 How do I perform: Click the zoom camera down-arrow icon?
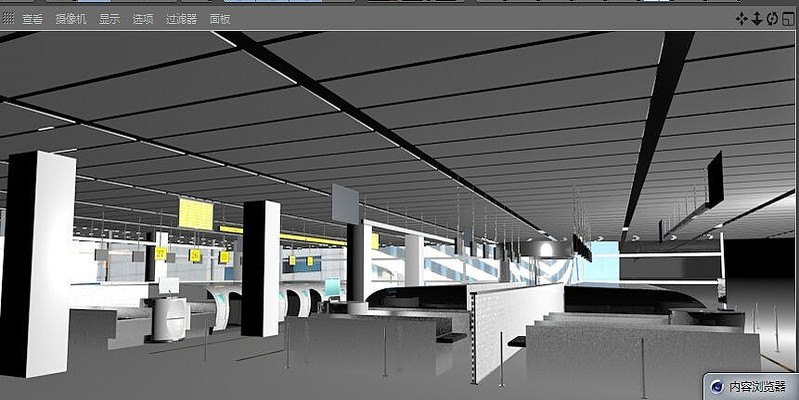(x=756, y=18)
